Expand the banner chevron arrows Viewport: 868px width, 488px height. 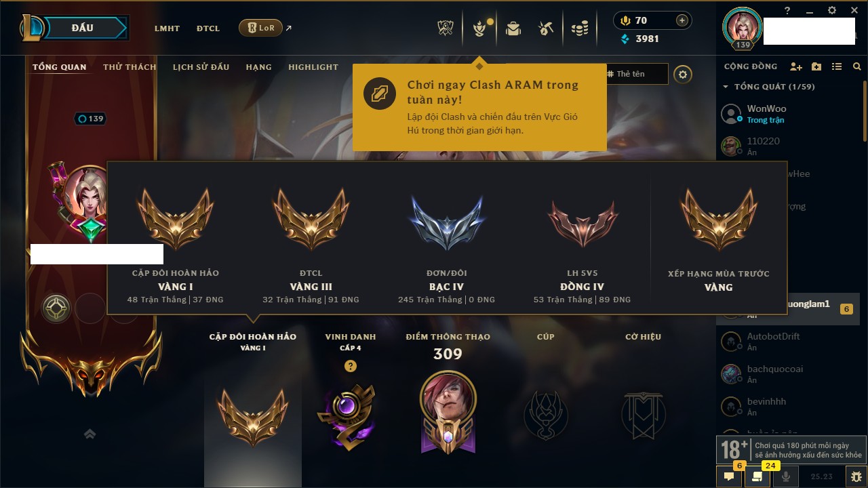[x=90, y=434]
